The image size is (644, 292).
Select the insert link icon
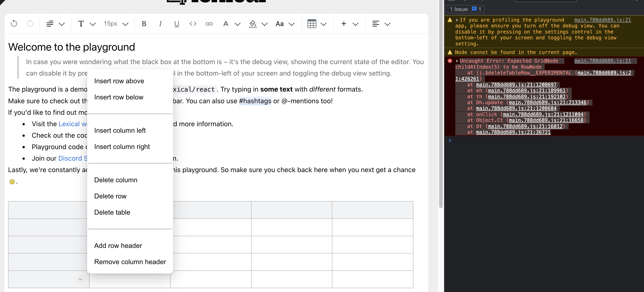(x=209, y=24)
